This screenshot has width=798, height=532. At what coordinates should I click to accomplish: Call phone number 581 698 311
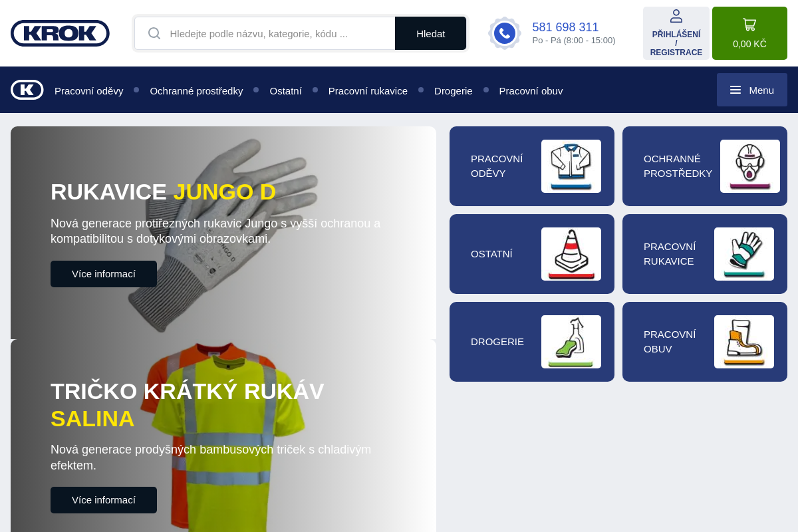click(565, 27)
